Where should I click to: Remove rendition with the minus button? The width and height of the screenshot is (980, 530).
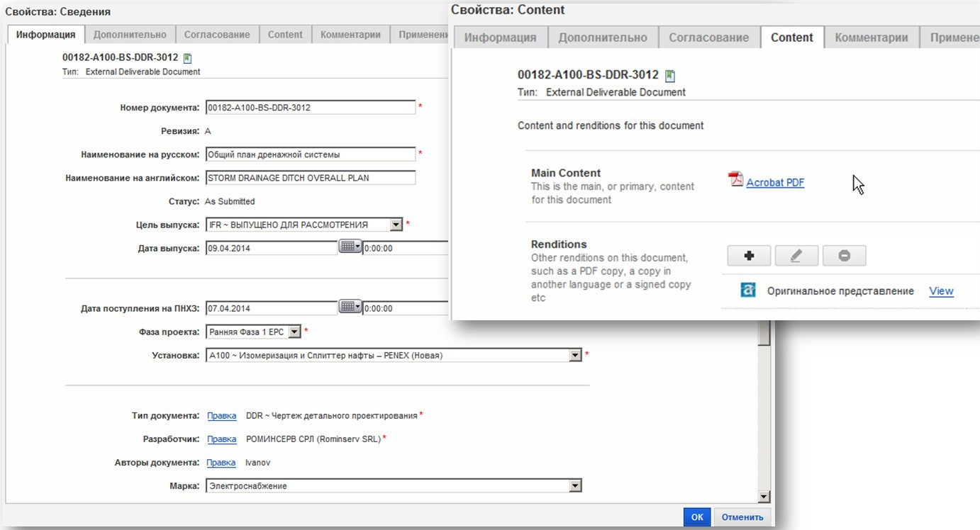(x=844, y=256)
